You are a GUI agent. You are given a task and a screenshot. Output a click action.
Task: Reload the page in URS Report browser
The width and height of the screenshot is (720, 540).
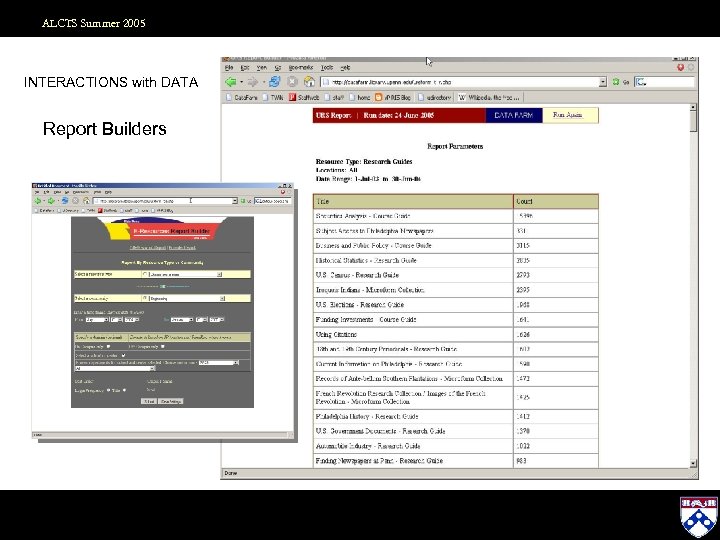click(x=275, y=82)
